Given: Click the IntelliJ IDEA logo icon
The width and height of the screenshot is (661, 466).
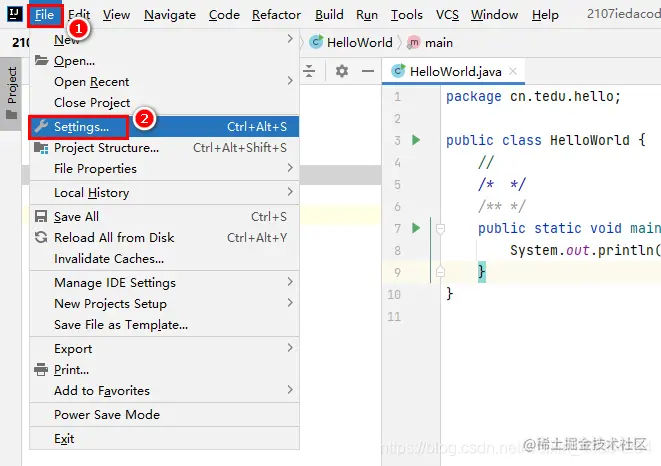Looking at the screenshot, I should 14,14.
